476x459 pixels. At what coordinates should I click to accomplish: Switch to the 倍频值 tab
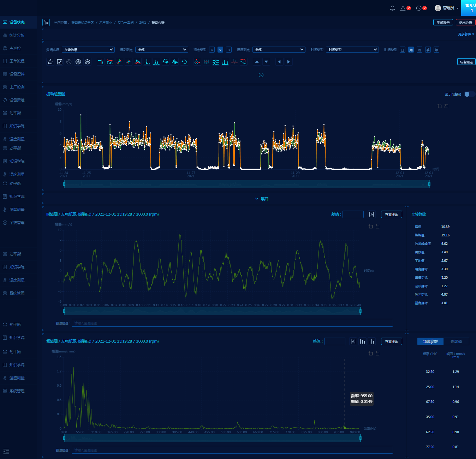pyautogui.click(x=456, y=342)
